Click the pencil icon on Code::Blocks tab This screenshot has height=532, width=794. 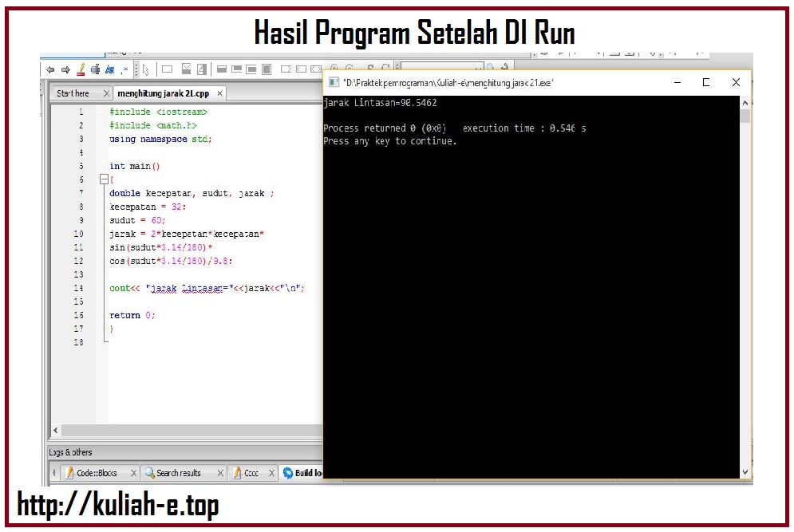point(71,472)
